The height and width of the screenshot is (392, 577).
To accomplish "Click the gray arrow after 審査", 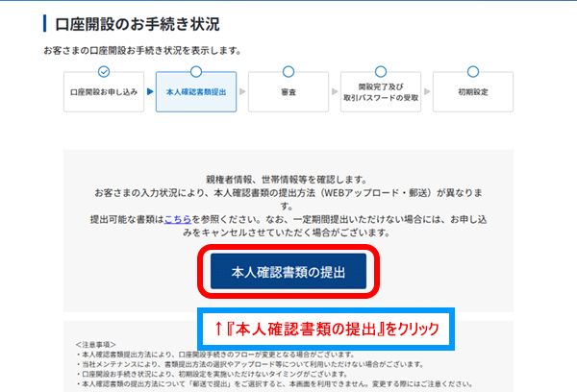I will (x=335, y=91).
